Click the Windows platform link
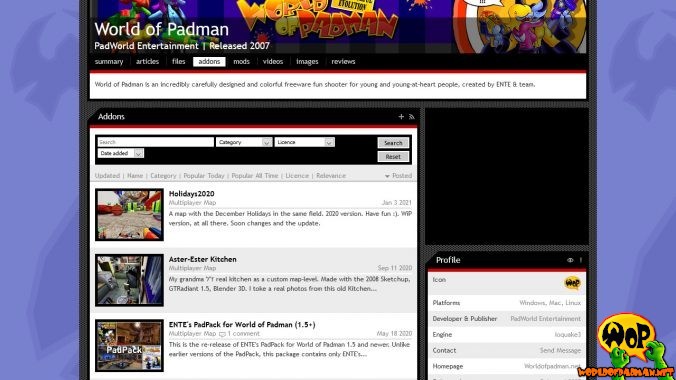The image size is (676, 380). coord(532,303)
